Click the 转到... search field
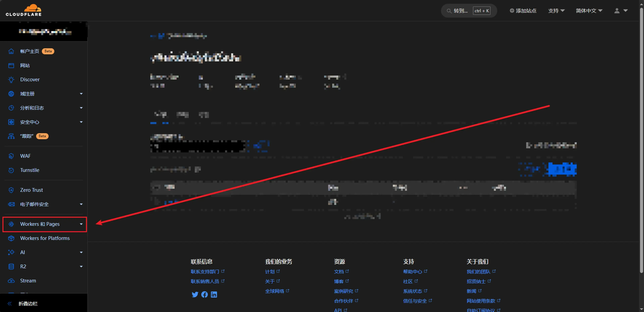Image resolution: width=644 pixels, height=312 pixels. [460, 11]
